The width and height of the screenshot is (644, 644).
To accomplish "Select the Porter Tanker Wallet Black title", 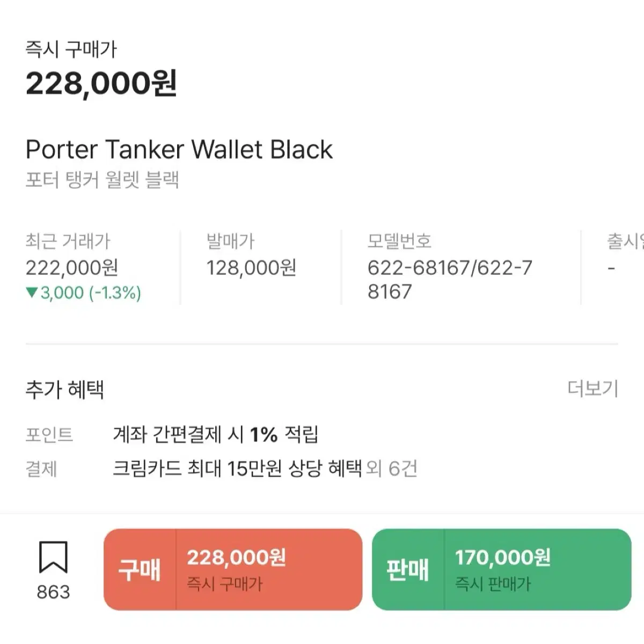I will 179,149.
